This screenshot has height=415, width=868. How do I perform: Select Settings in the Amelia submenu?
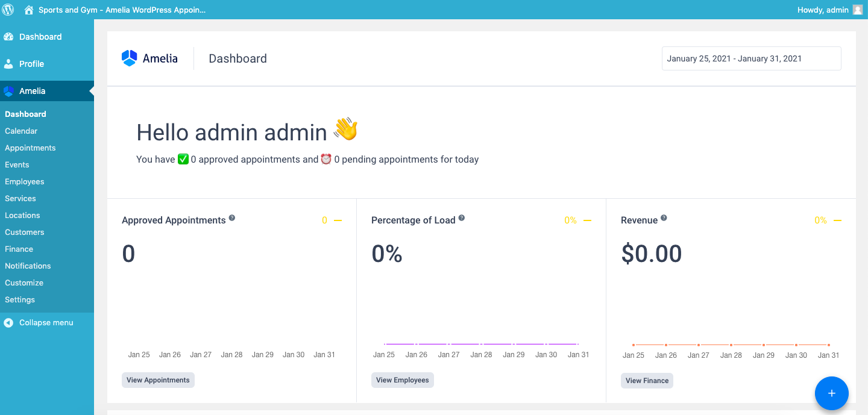20,299
